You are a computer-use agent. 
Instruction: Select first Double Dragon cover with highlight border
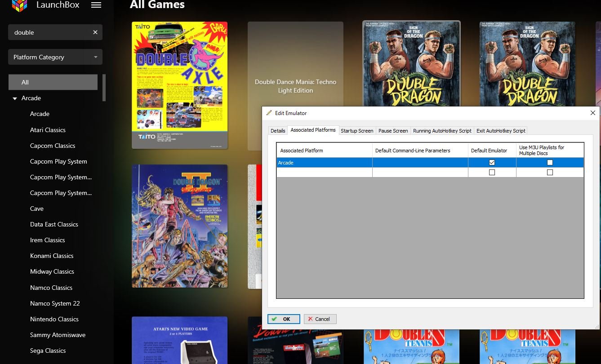coord(412,63)
